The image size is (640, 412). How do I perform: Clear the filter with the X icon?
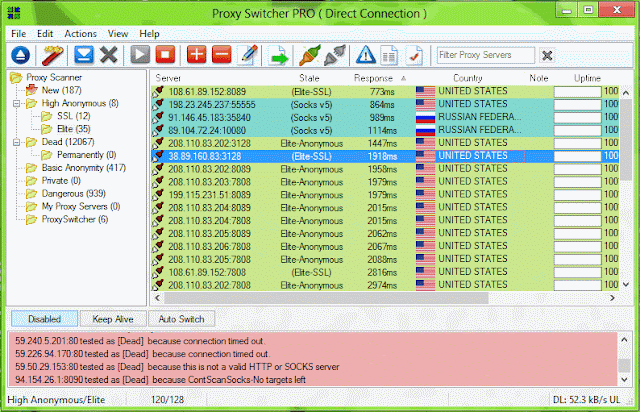tap(547, 55)
